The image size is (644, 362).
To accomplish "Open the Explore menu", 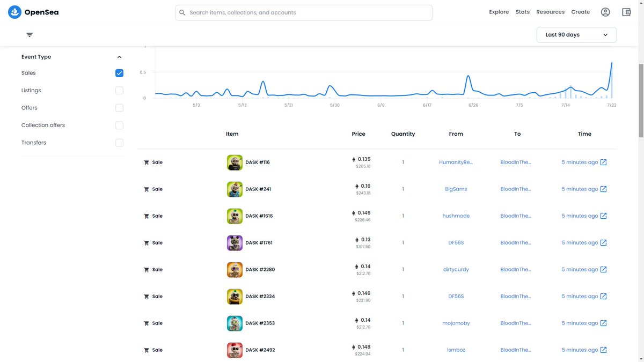I will pos(499,12).
